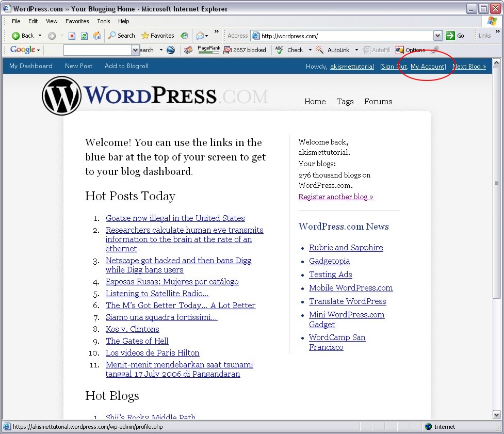Image resolution: width=504 pixels, height=434 pixels.
Task: Open My Dashboard link
Action: coord(31,66)
